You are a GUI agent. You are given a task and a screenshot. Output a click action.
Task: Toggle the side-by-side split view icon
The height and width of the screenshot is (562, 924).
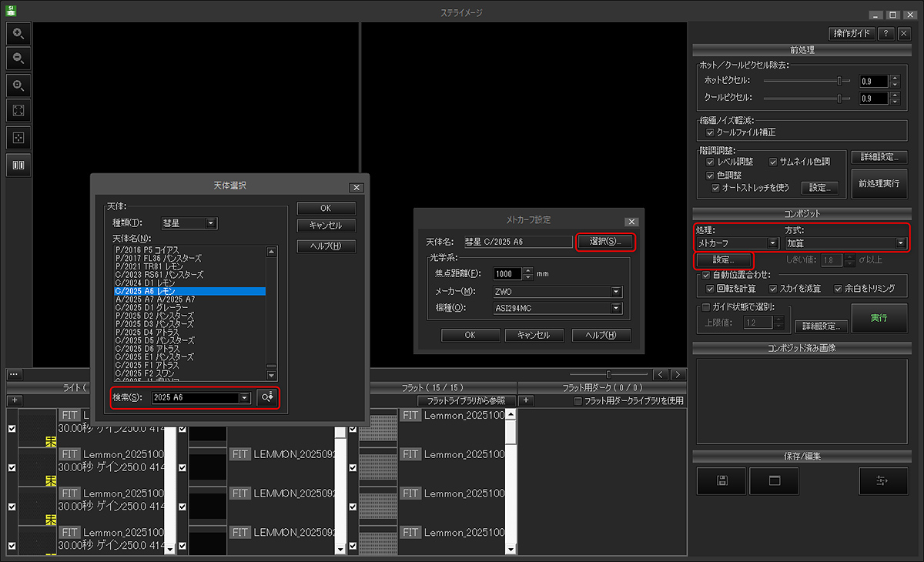pyautogui.click(x=18, y=164)
